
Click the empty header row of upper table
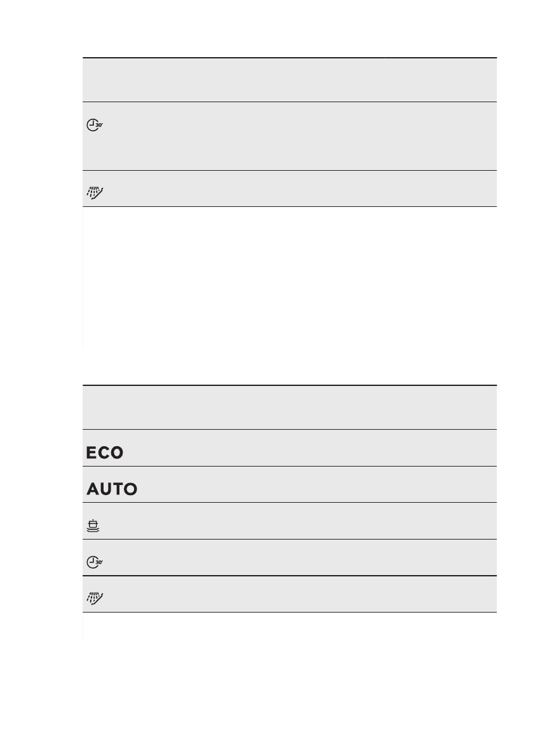[289, 80]
